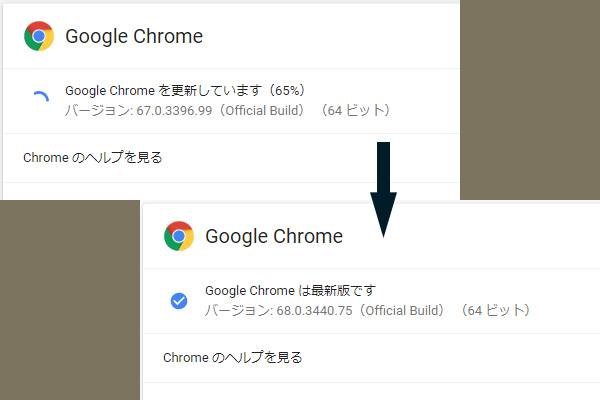
Task: Open Chrome のヘルプを見る below version 68.0.3440.75
Action: pos(232,357)
